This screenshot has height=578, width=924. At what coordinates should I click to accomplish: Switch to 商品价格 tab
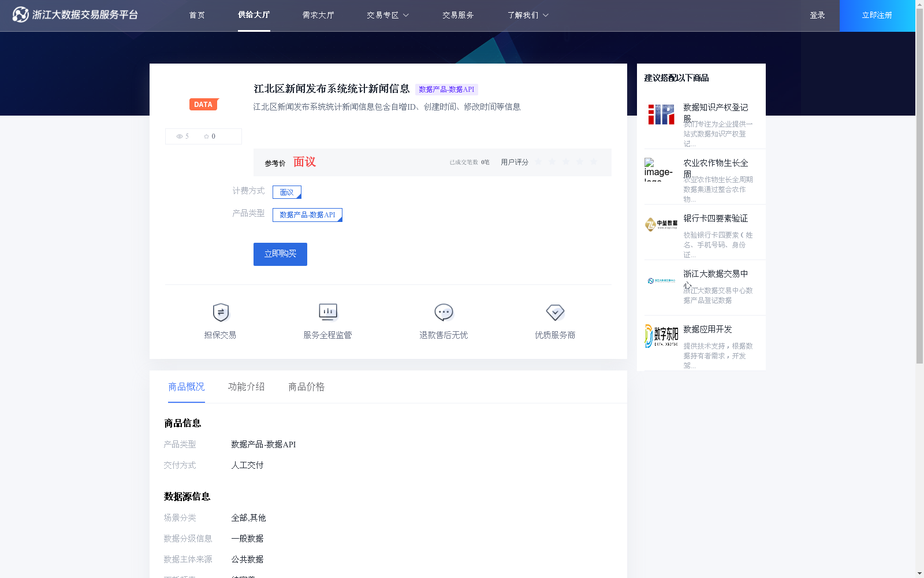[307, 387]
